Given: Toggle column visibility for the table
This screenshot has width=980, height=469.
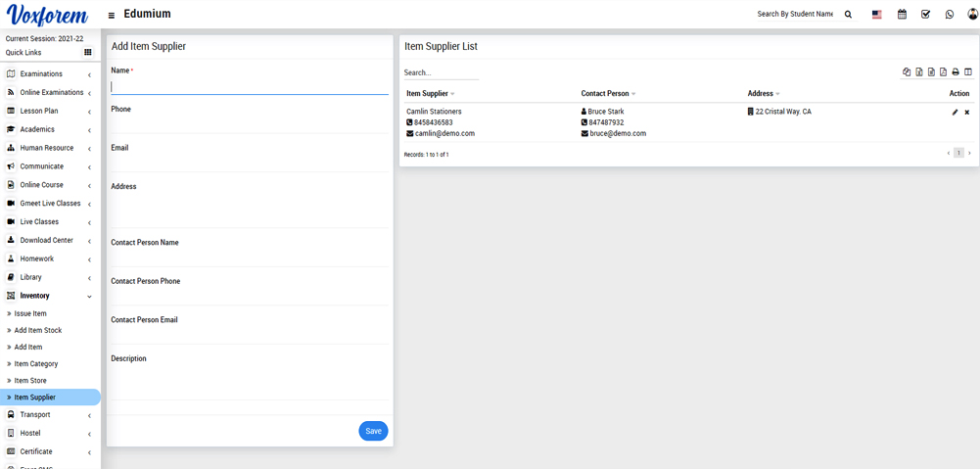Looking at the screenshot, I should 968,72.
